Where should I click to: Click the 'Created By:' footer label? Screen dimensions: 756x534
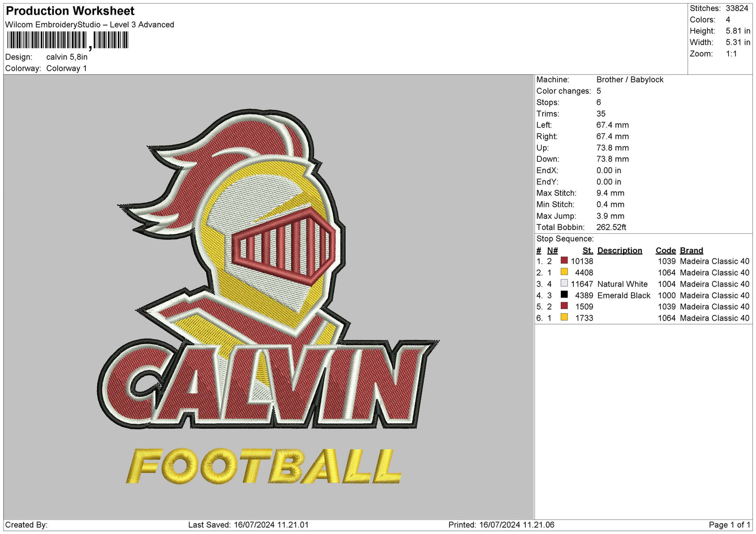coord(26,525)
